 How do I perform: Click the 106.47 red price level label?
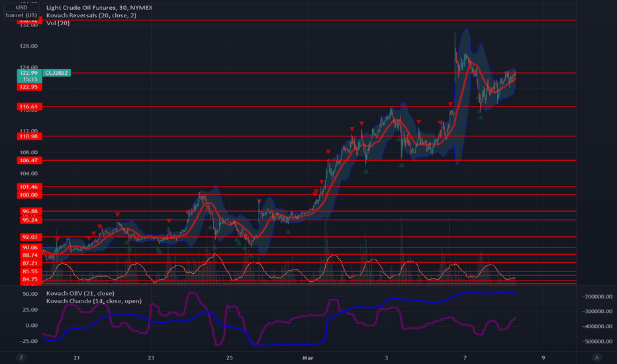pyautogui.click(x=29, y=160)
